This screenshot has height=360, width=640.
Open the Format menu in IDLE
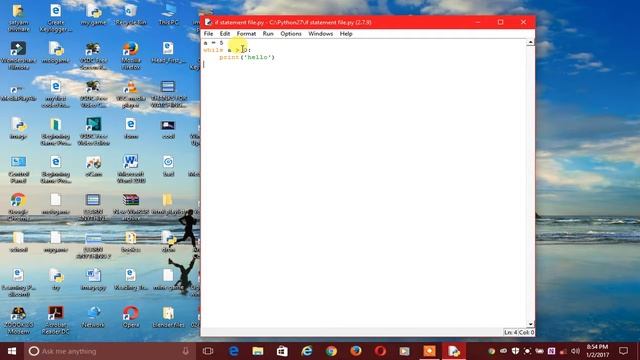pyautogui.click(x=246, y=34)
